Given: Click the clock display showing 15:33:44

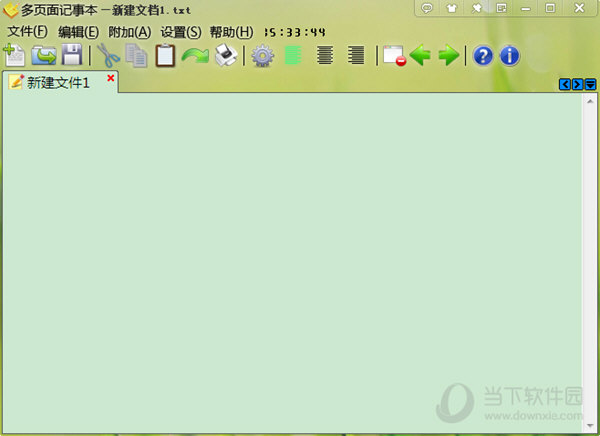Looking at the screenshot, I should click(295, 33).
